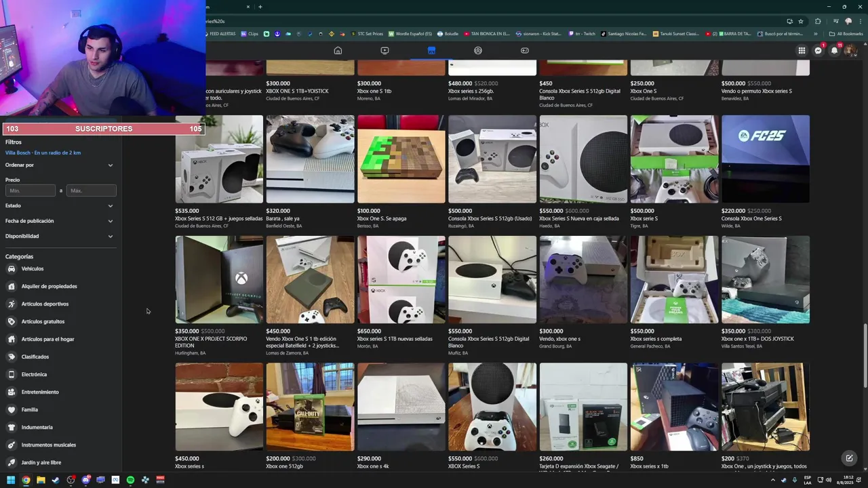Open the Facebook notifications bell
This screenshot has height=488, width=868.
(x=834, y=51)
